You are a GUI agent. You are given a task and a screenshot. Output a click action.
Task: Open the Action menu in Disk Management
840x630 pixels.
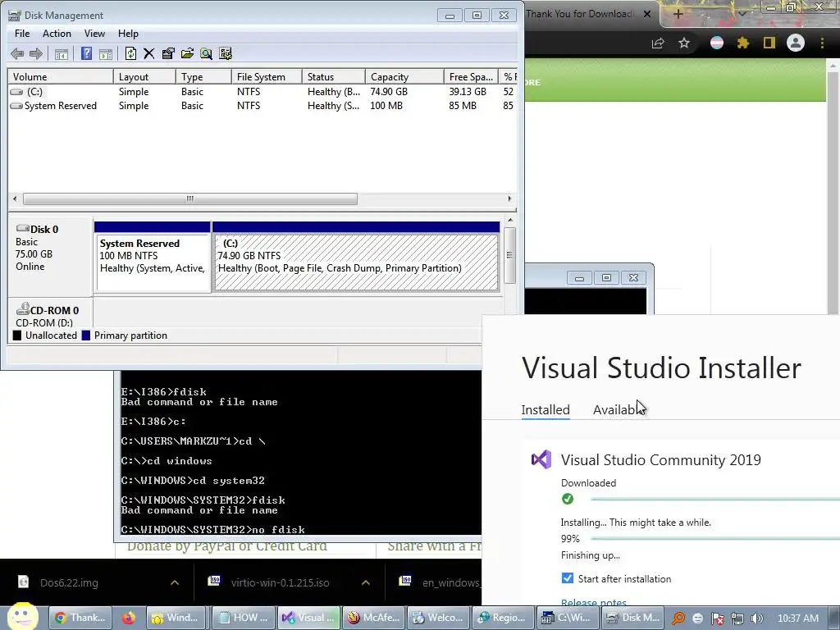point(57,33)
